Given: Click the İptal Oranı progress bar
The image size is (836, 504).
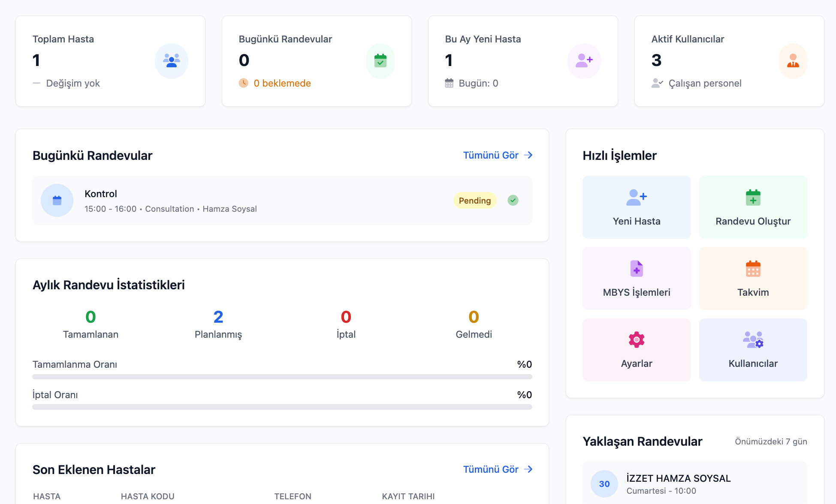Looking at the screenshot, I should (x=282, y=407).
